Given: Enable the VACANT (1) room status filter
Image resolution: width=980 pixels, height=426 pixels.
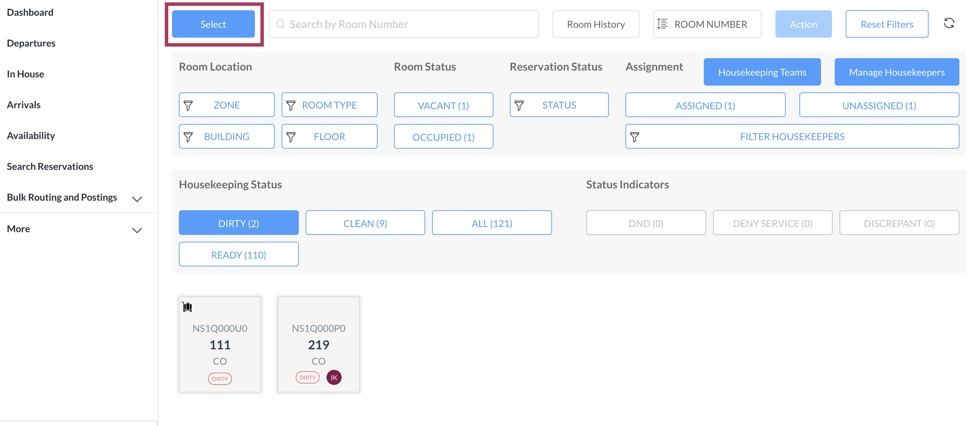Looking at the screenshot, I should coord(443,105).
